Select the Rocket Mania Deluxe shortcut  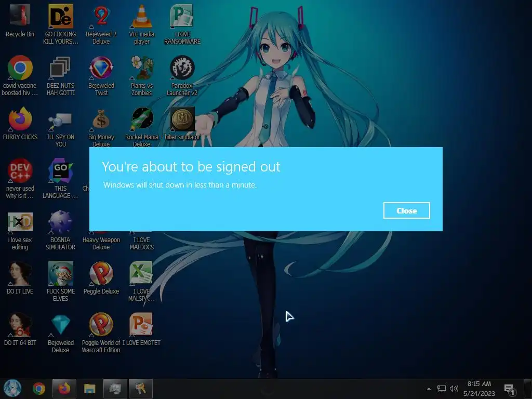[142, 119]
